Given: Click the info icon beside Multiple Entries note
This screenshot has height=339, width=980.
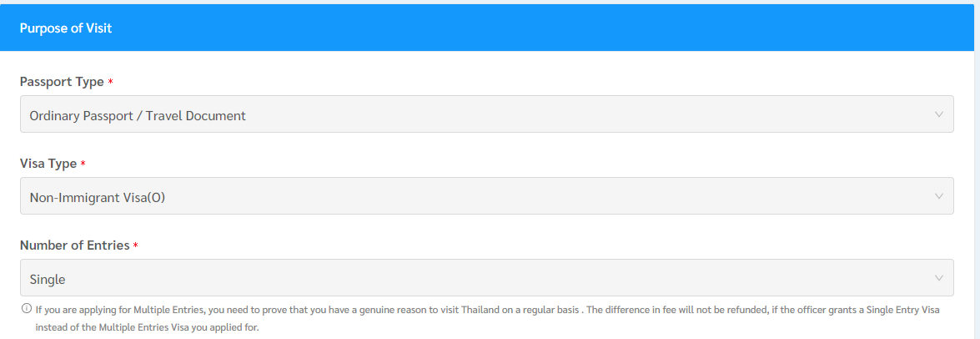Looking at the screenshot, I should pyautogui.click(x=27, y=309).
